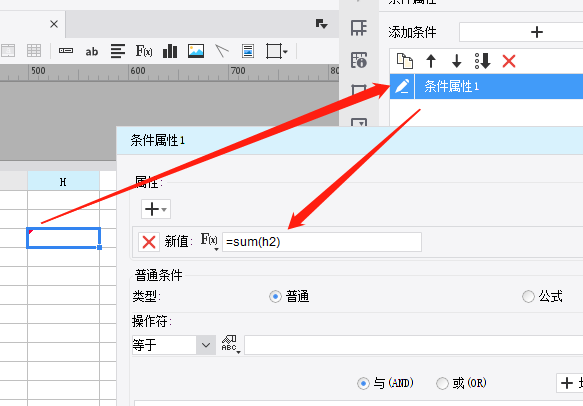Edit the =sum(h2) value field
Screen dimensions: 583x406
322,242
